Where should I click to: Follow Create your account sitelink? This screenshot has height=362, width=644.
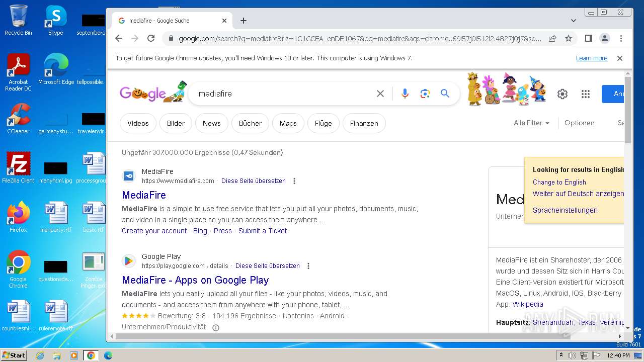[x=154, y=231]
